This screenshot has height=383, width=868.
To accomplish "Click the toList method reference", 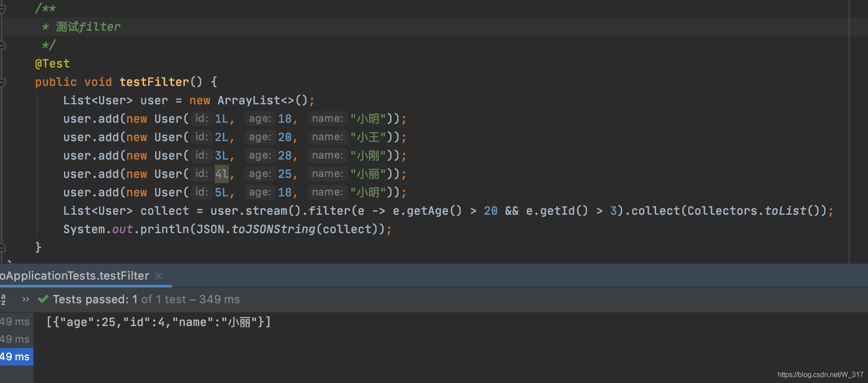I will tap(785, 211).
